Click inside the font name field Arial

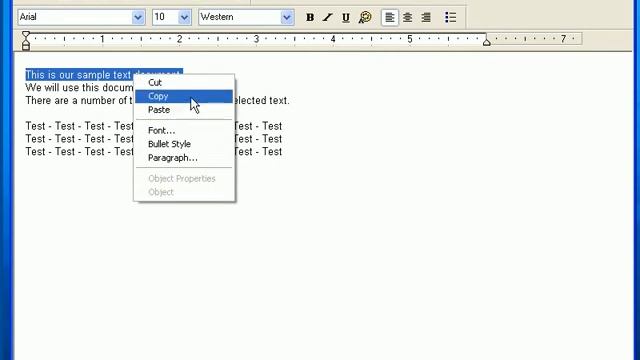pyautogui.click(x=75, y=17)
